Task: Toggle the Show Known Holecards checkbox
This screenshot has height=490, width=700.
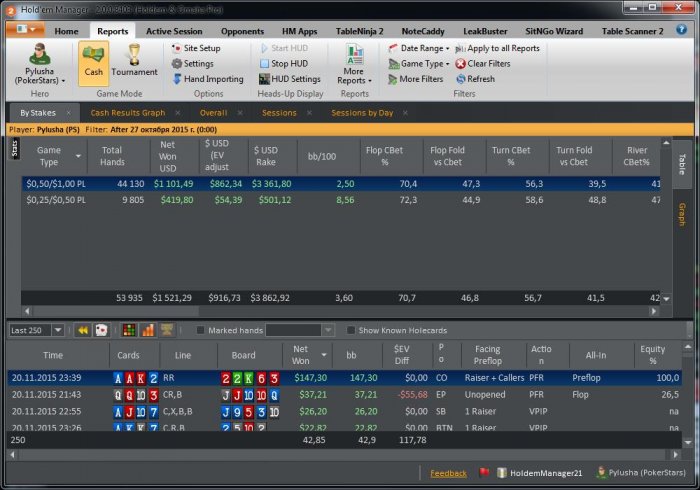Action: pyautogui.click(x=351, y=330)
